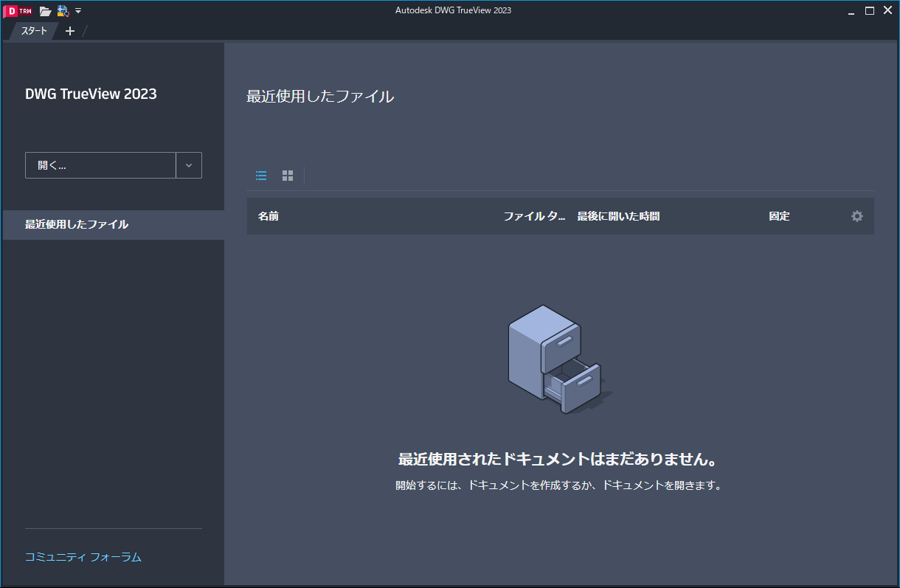The image size is (900, 588).
Task: Launch the DWG Convert icon in title bar
Action: tap(63, 11)
